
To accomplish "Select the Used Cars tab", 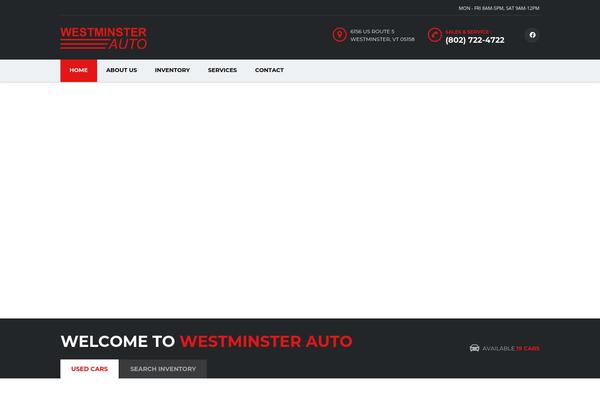I will coord(90,369).
